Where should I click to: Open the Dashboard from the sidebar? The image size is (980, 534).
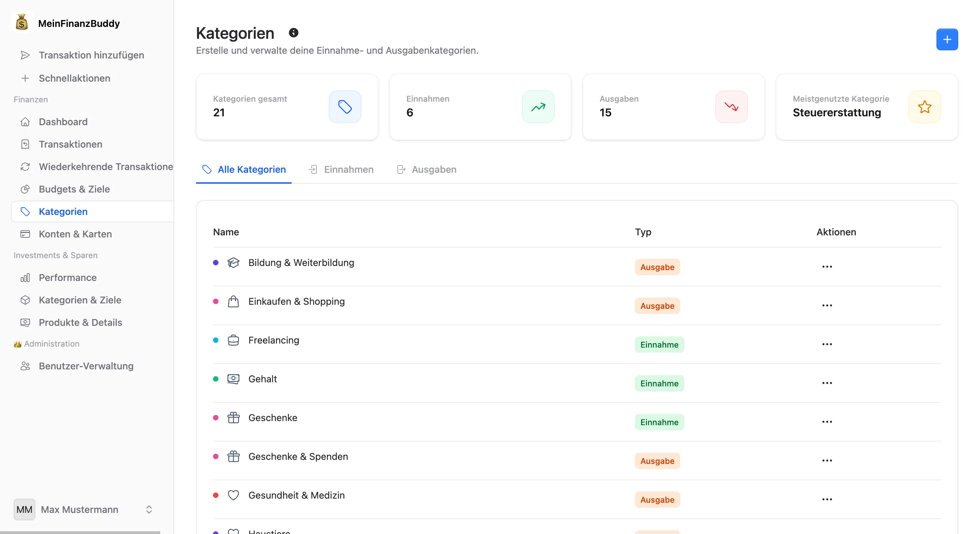tap(63, 122)
